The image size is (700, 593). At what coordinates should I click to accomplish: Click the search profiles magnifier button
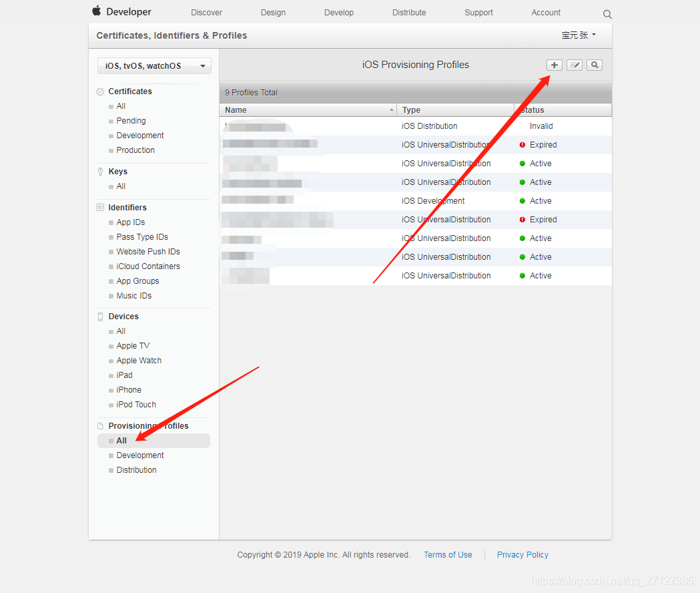point(594,65)
